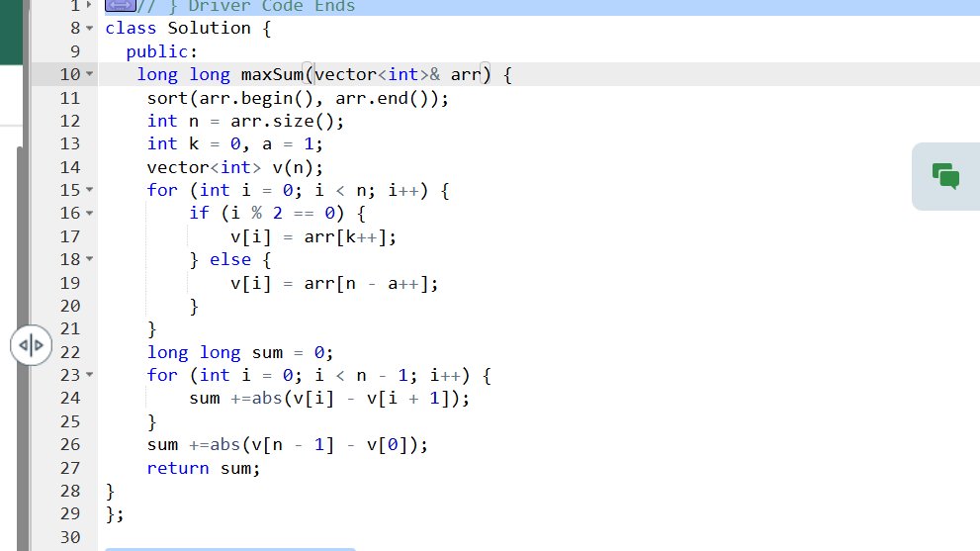Image resolution: width=980 pixels, height=551 pixels.
Task: Expand the folded driver code marker
Action: click(x=121, y=6)
